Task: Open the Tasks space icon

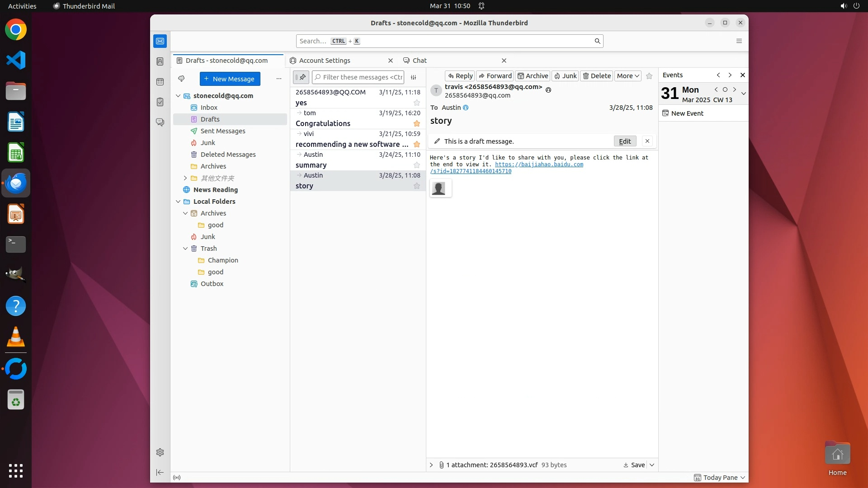Action: (x=160, y=102)
